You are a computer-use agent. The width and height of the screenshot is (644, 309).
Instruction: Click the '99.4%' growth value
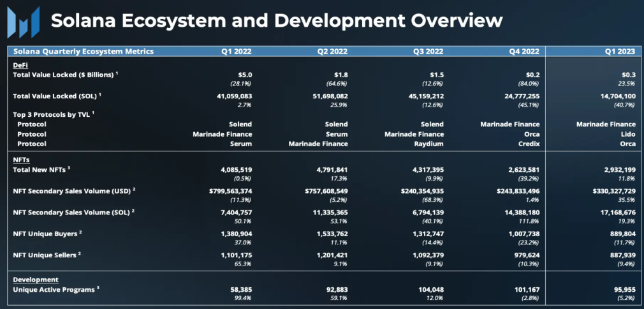244,298
